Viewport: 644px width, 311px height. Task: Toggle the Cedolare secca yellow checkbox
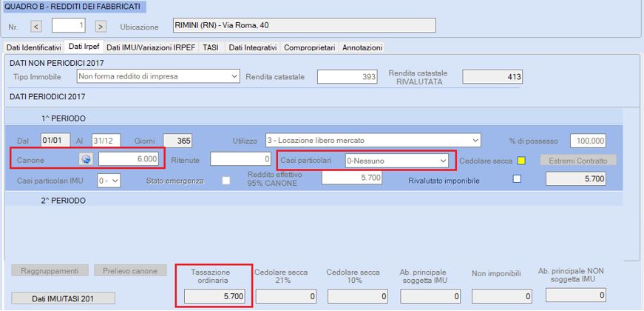click(x=521, y=161)
